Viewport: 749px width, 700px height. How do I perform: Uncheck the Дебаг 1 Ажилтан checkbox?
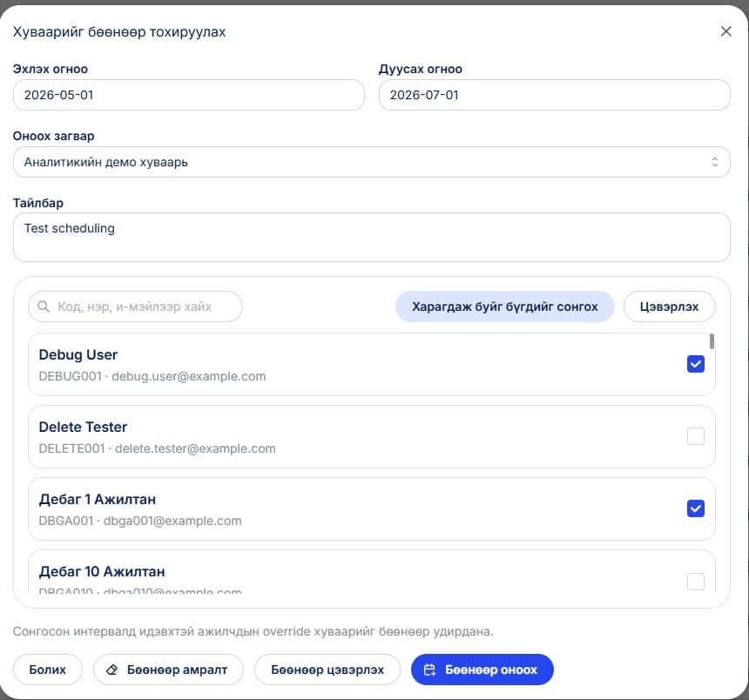[696, 508]
